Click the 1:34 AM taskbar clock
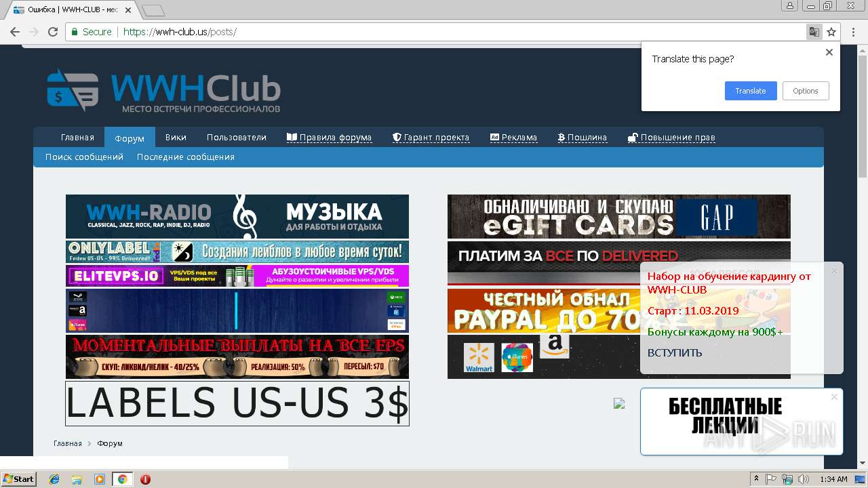The image size is (868, 488). click(833, 479)
